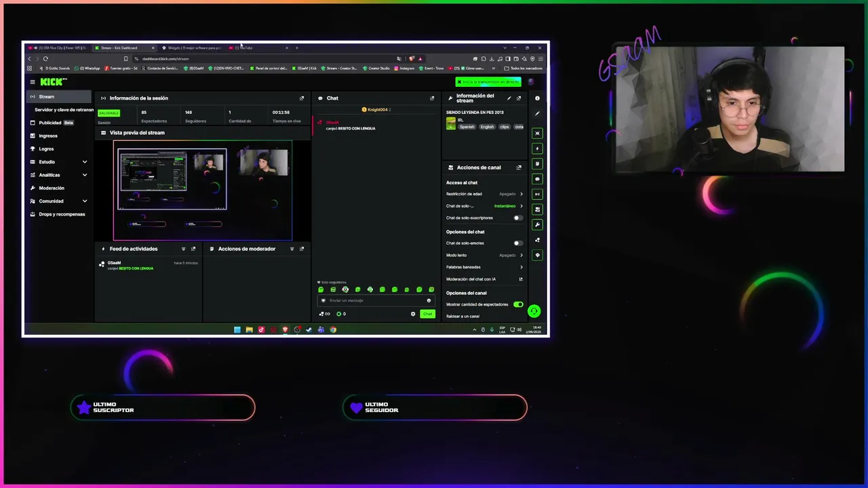Edit stream info with the pencil icon
The height and width of the screenshot is (488, 868).
click(509, 98)
